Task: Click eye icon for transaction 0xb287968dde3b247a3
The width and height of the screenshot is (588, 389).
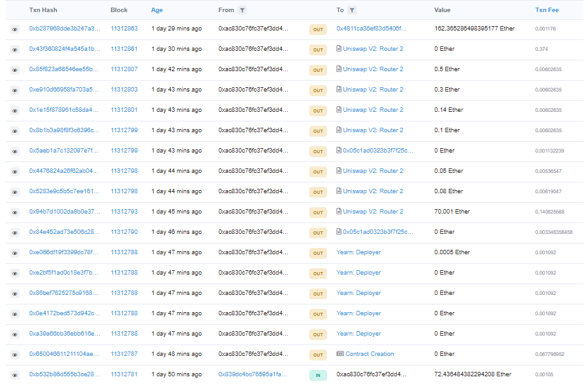Action: point(15,29)
